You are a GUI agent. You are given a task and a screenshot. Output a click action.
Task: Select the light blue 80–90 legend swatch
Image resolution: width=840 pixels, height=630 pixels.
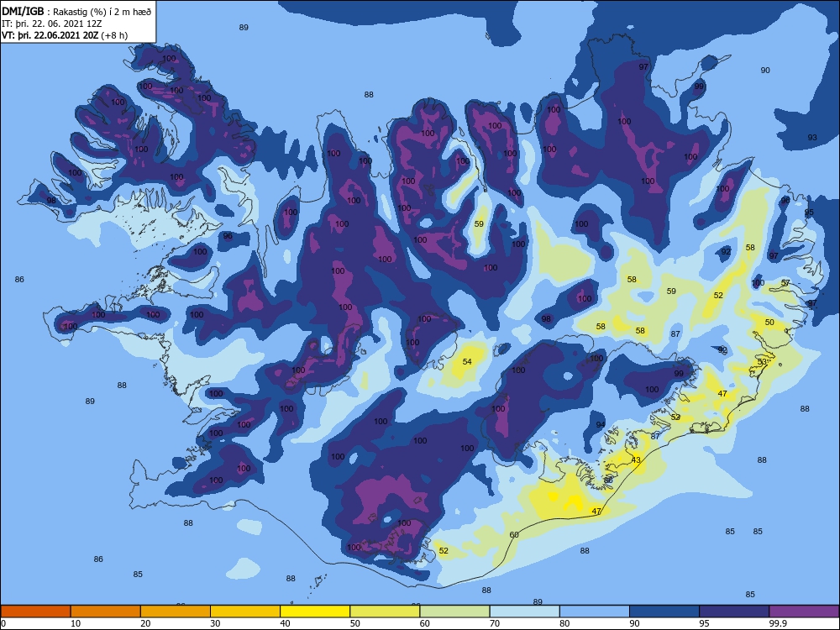(595, 612)
